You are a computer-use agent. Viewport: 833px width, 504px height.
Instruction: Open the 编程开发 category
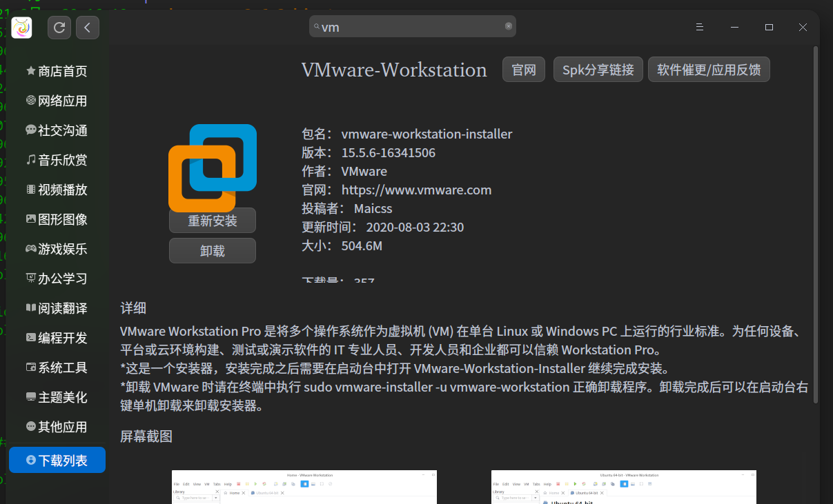click(57, 338)
